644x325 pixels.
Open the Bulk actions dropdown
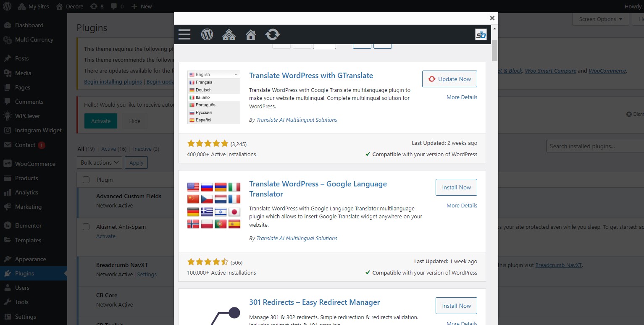(100, 162)
